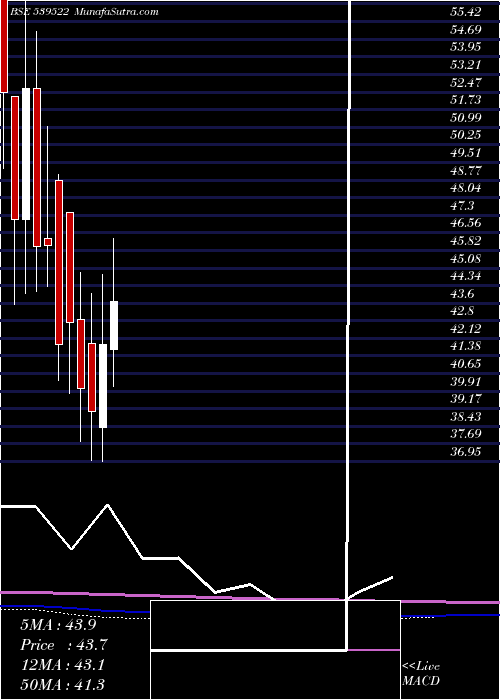The height and width of the screenshot is (700, 500).
Task: Click the 46.56 price axis label
Action: (466, 224)
